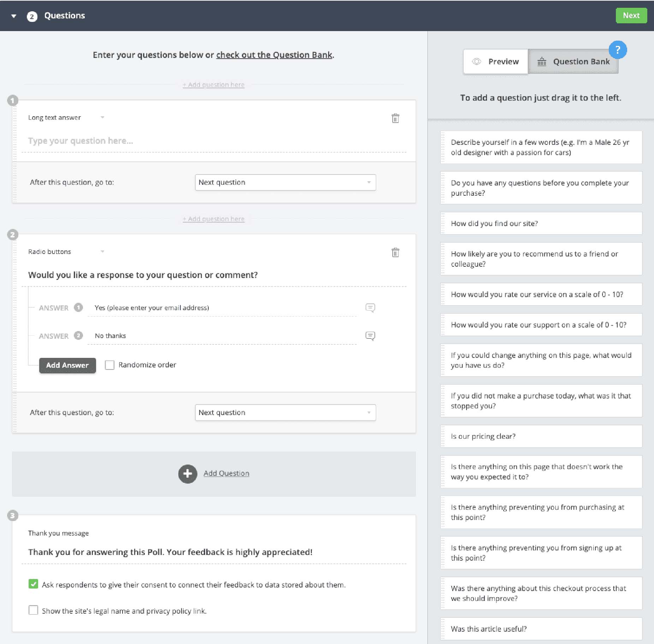
Task: Enable show legal name and privacy policy
Action: tap(33, 610)
